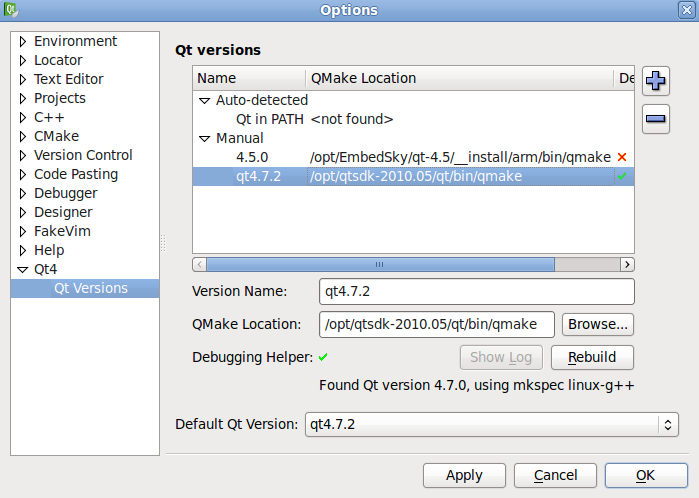This screenshot has width=699, height=498.
Task: Expand the Designer category
Action: coord(23,212)
